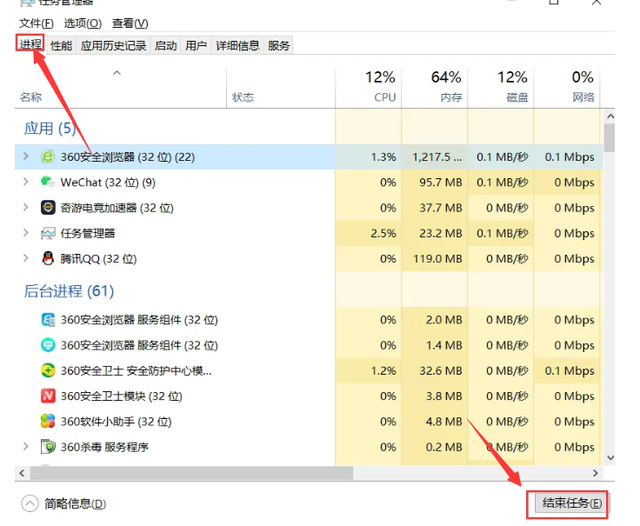Select the 腾讯QQ (32 位) row

(x=309, y=259)
